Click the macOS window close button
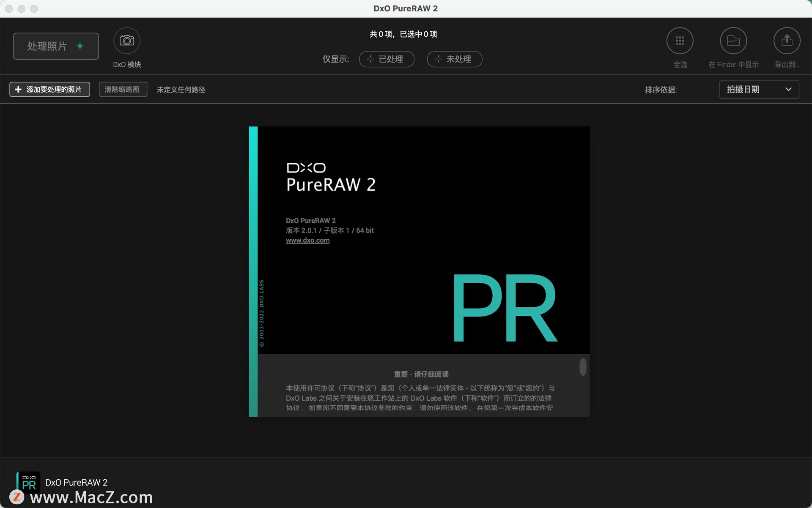 click(x=9, y=9)
